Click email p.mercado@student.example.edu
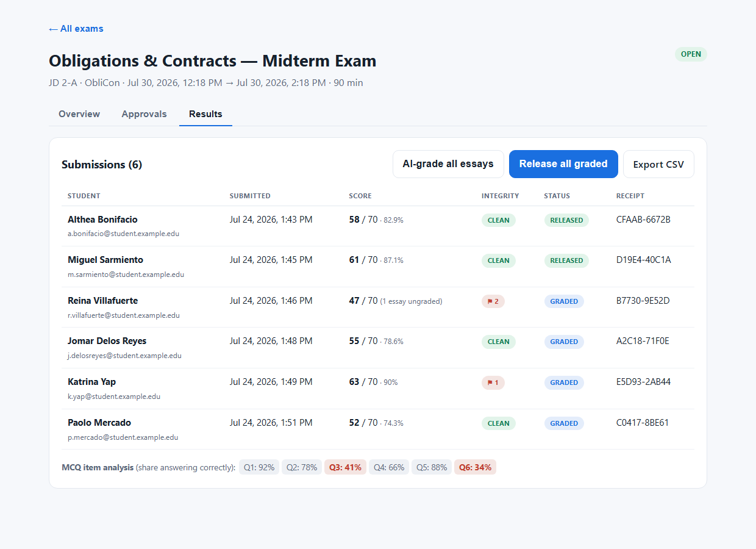This screenshot has height=549, width=756. tap(123, 437)
